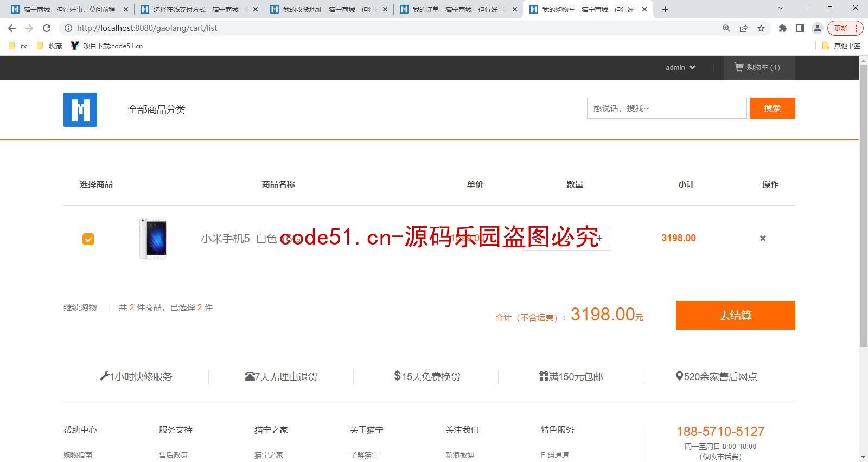Click the 满150元包邮 gift item
This screenshot has width=868, height=462.
[571, 376]
